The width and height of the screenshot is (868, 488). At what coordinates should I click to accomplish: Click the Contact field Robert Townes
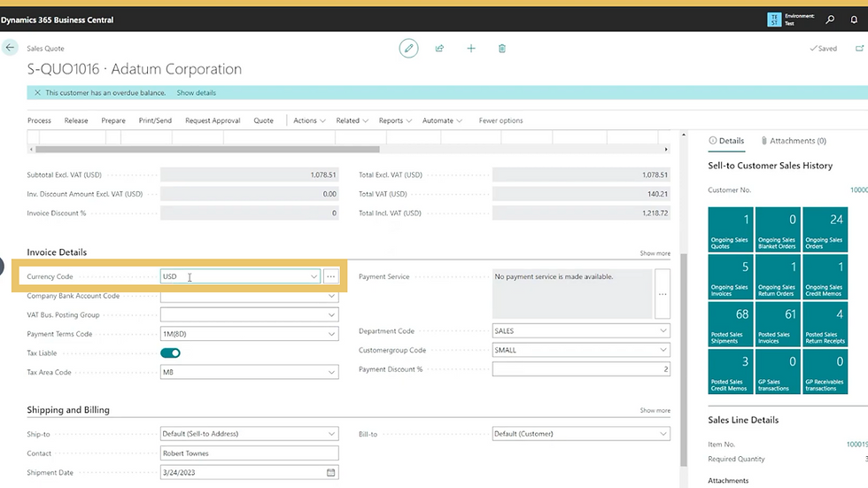[x=249, y=453]
